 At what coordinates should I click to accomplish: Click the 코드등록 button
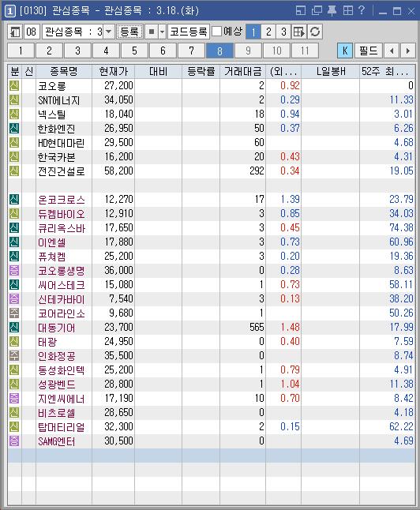click(x=189, y=32)
